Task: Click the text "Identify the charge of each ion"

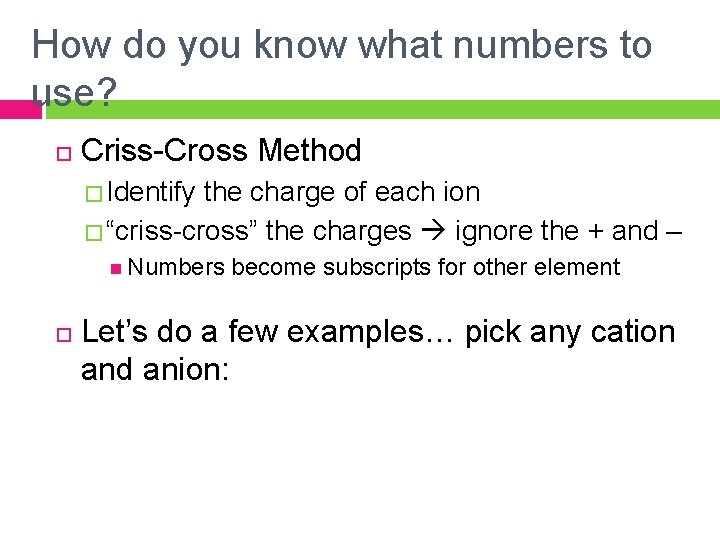Action: coord(292,191)
